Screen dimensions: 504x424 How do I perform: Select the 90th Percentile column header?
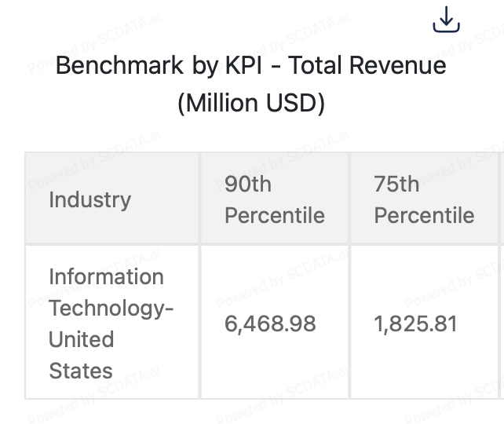(274, 199)
